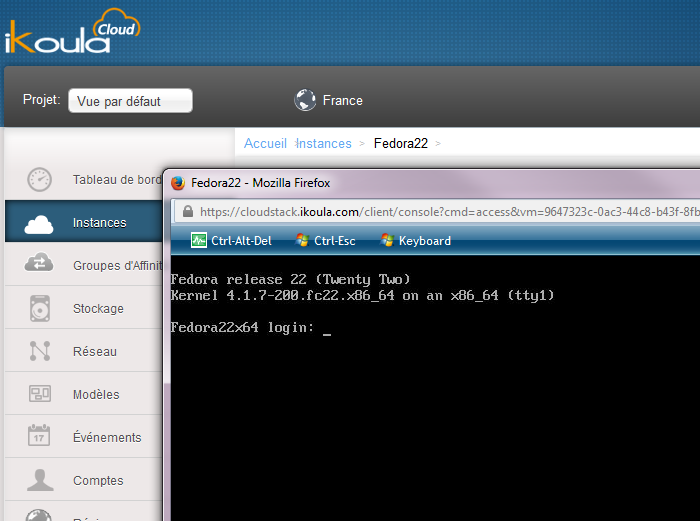Go to the Accueil breadcrumb link
Image resolution: width=700 pixels, height=521 pixels.
click(265, 143)
